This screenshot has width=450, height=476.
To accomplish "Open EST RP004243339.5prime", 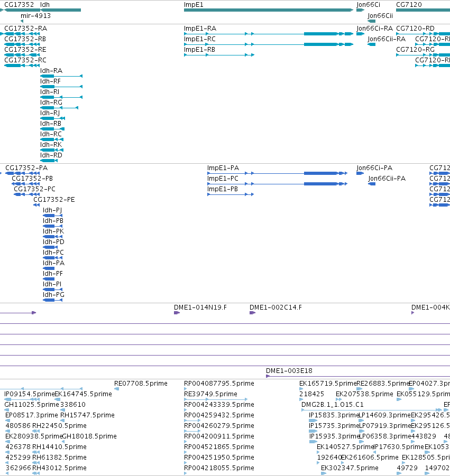I will point(219,405).
